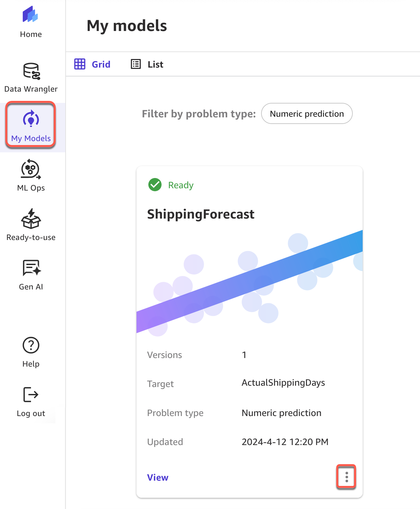Image resolution: width=420 pixels, height=509 pixels.
Task: Expand the three-dot menu on ShippingForecast card
Action: point(346,477)
